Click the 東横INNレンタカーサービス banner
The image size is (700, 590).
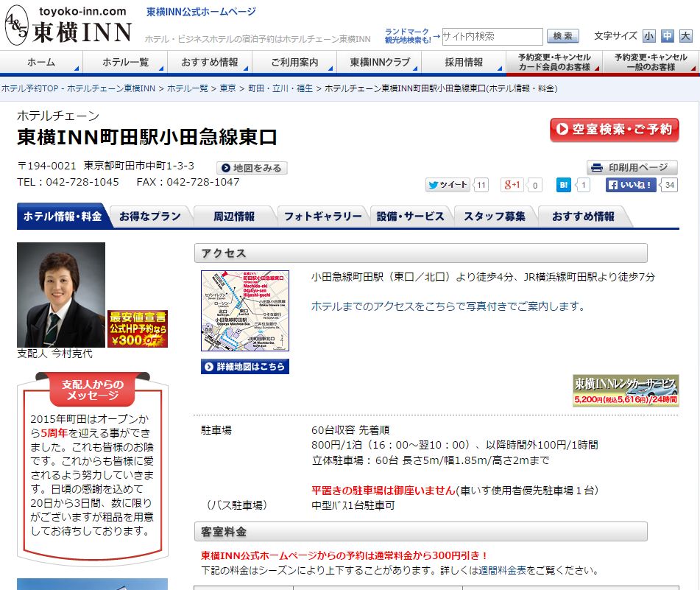pos(626,390)
